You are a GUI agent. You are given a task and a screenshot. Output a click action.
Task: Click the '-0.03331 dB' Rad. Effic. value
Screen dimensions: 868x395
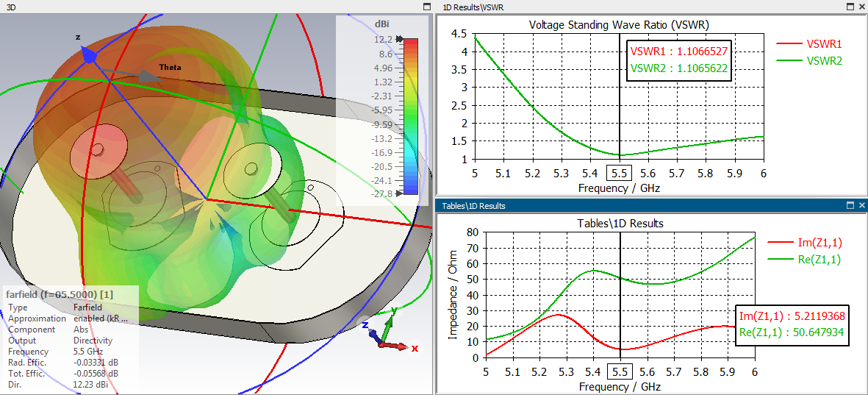94,363
